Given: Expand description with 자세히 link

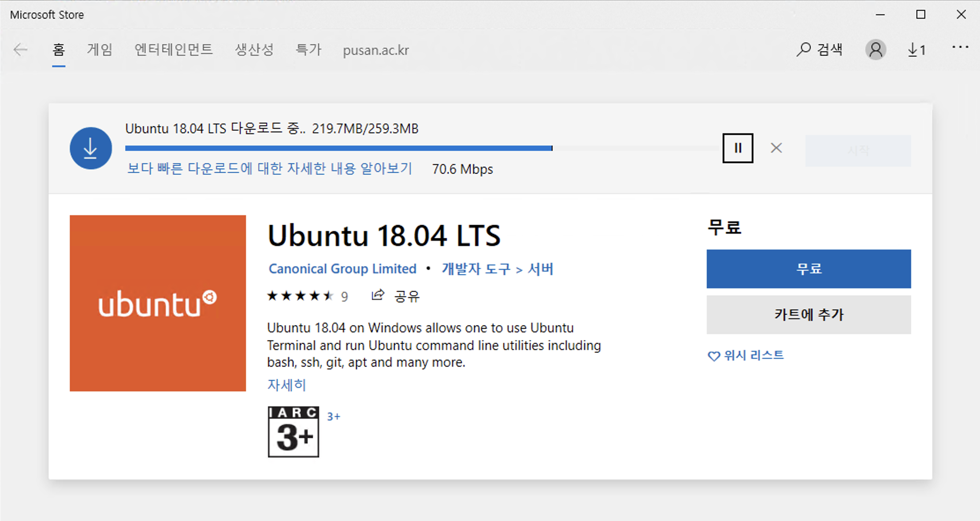Looking at the screenshot, I should (286, 385).
